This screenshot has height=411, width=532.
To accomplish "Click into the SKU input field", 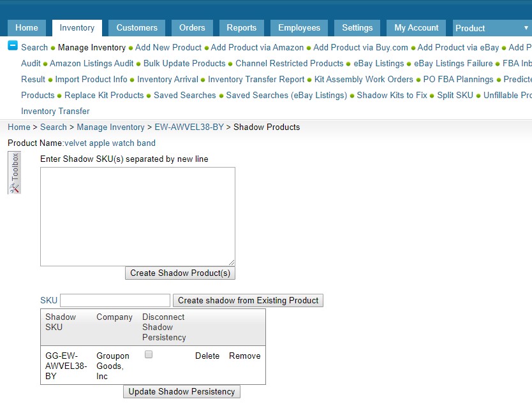I will (115, 301).
